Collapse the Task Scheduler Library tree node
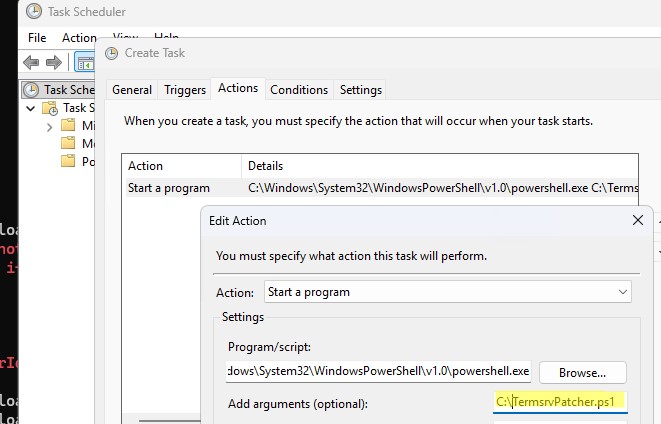 (31, 108)
